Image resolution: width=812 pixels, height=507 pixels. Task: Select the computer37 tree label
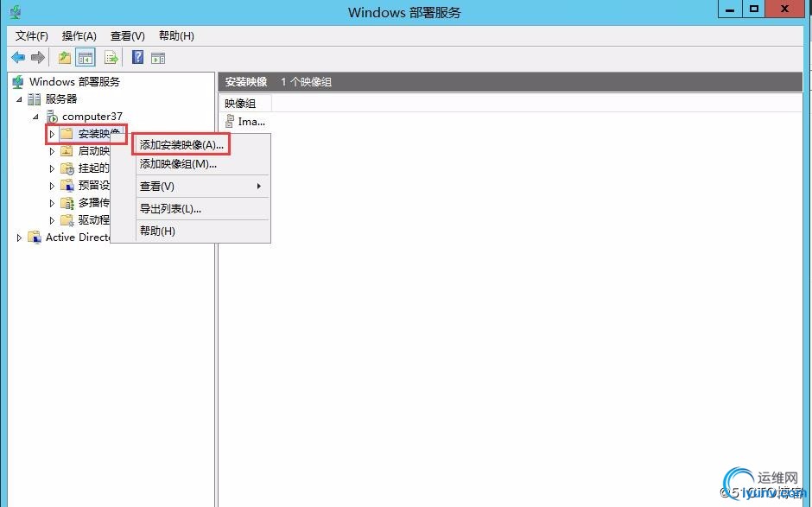(92, 117)
